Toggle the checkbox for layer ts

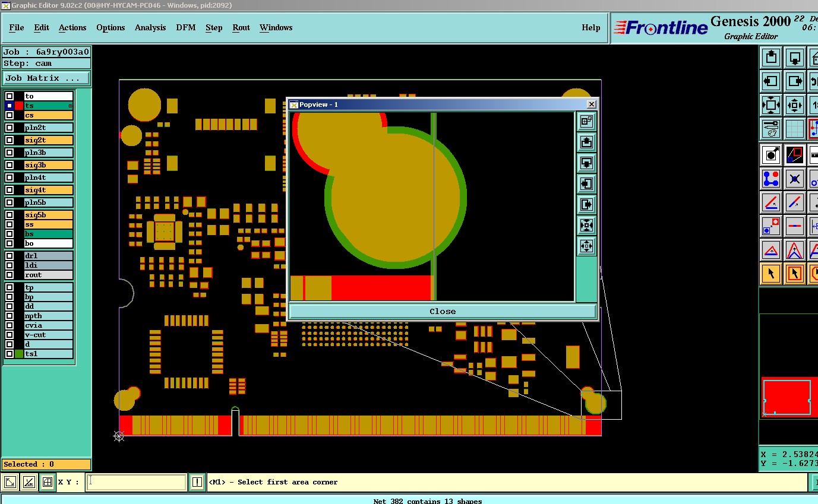(x=10, y=106)
